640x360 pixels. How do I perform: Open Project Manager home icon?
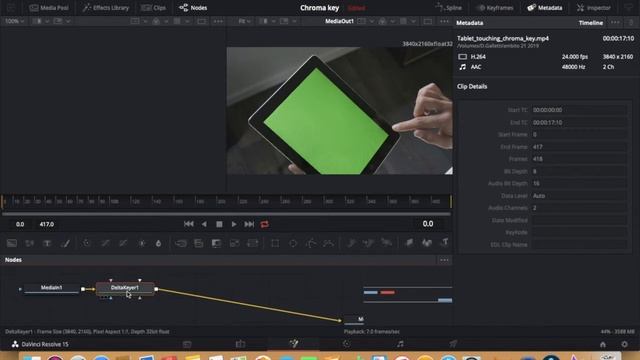[603, 344]
